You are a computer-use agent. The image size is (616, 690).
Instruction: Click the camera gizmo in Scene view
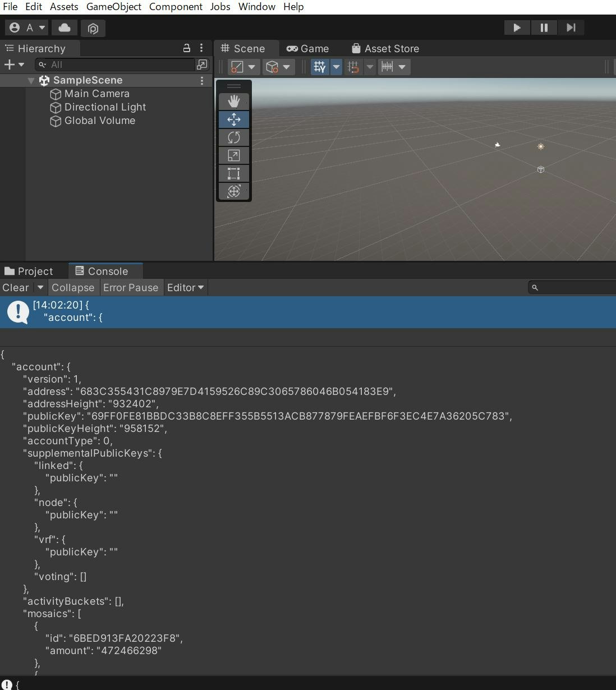(x=497, y=145)
